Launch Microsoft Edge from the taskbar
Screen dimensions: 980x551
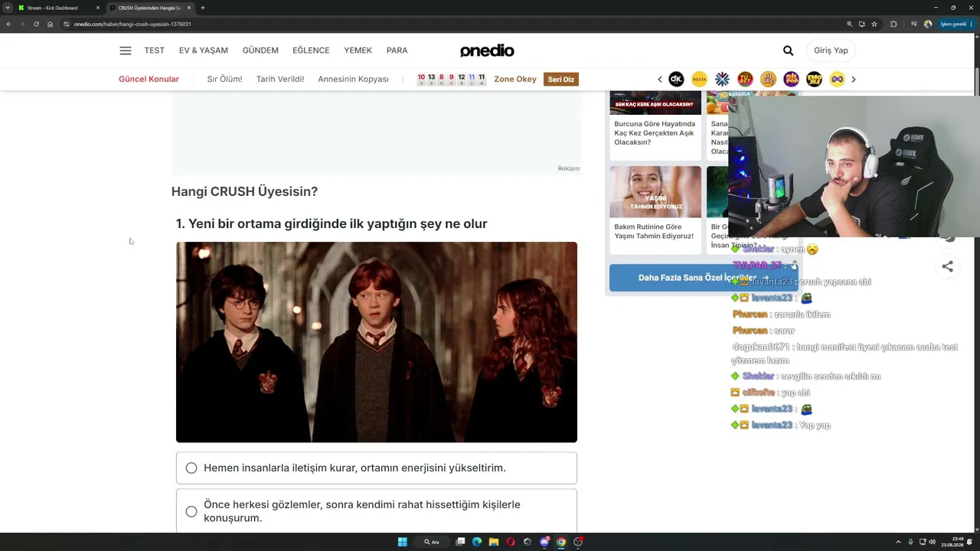click(477, 542)
